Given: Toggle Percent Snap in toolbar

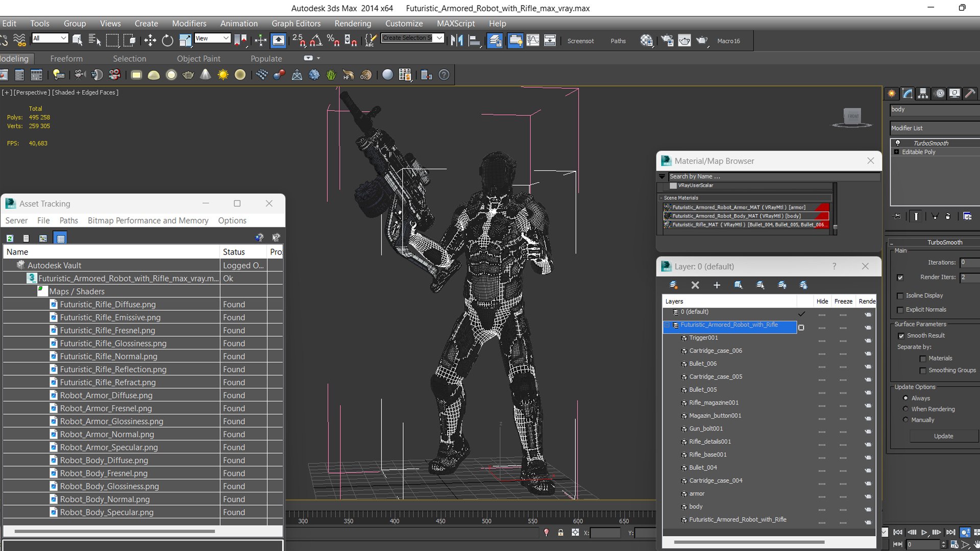Looking at the screenshot, I should pyautogui.click(x=333, y=40).
